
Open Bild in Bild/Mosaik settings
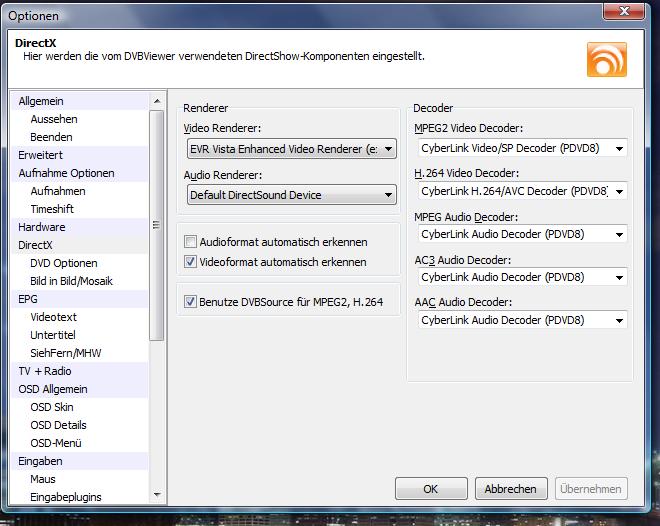[72, 281]
